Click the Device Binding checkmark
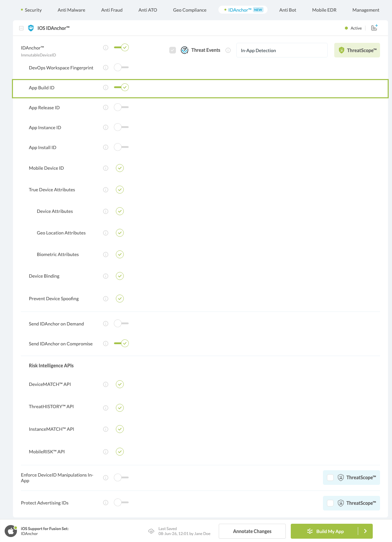Screen dimensions: 392x542 click(x=120, y=276)
